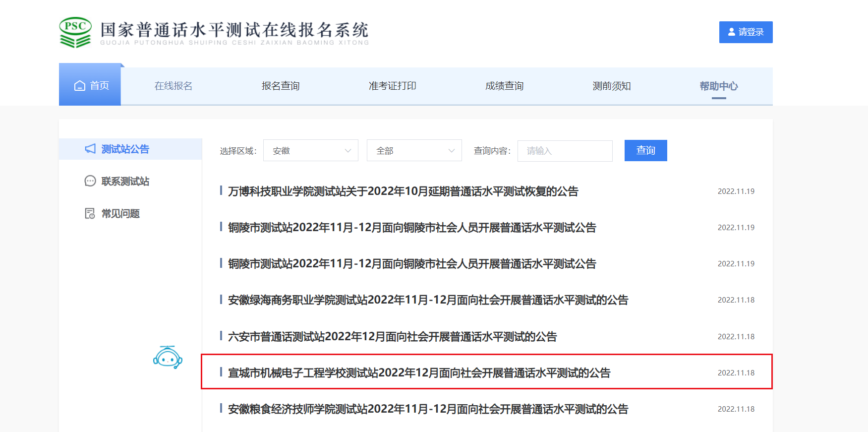Click the user icon in the login button
Viewport: 868px width, 432px height.
pyautogui.click(x=732, y=32)
